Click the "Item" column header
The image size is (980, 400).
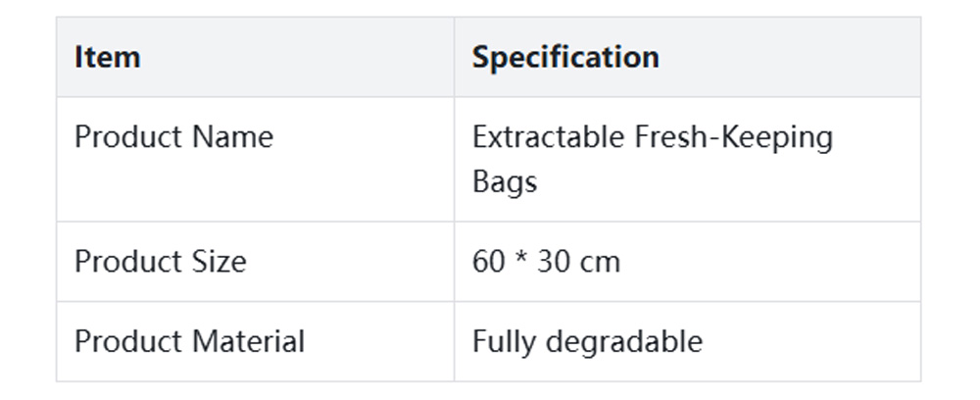pos(108,57)
